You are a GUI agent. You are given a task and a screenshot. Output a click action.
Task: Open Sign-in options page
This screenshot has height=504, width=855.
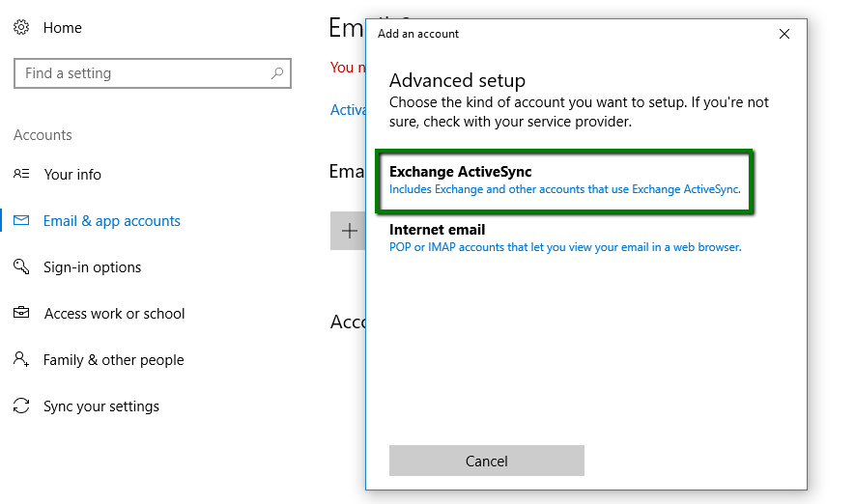[92, 267]
